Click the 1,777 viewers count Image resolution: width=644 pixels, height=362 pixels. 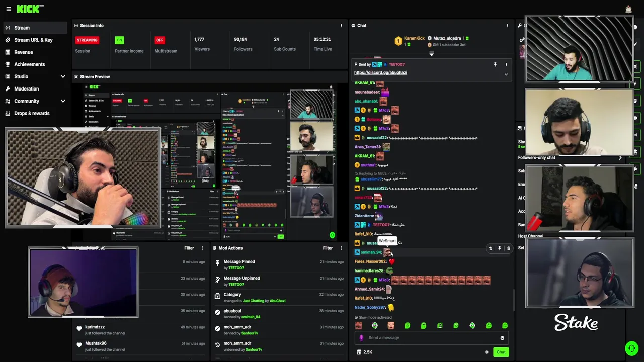[199, 39]
